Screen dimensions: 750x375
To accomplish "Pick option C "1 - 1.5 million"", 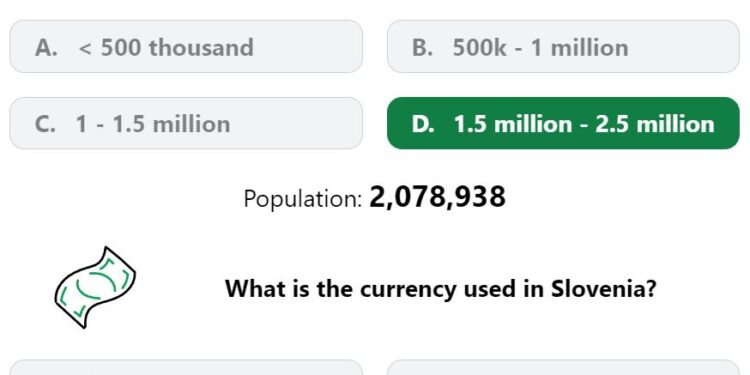I will (x=186, y=123).
